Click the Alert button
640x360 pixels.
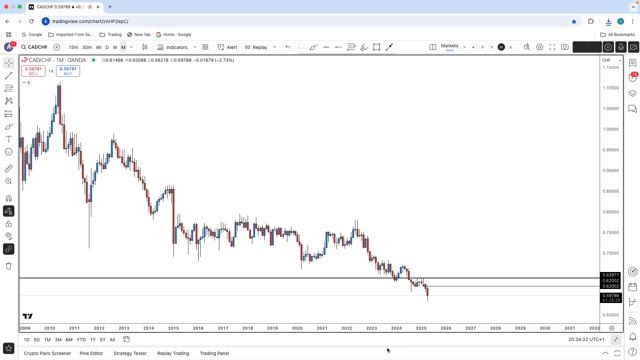tap(227, 47)
